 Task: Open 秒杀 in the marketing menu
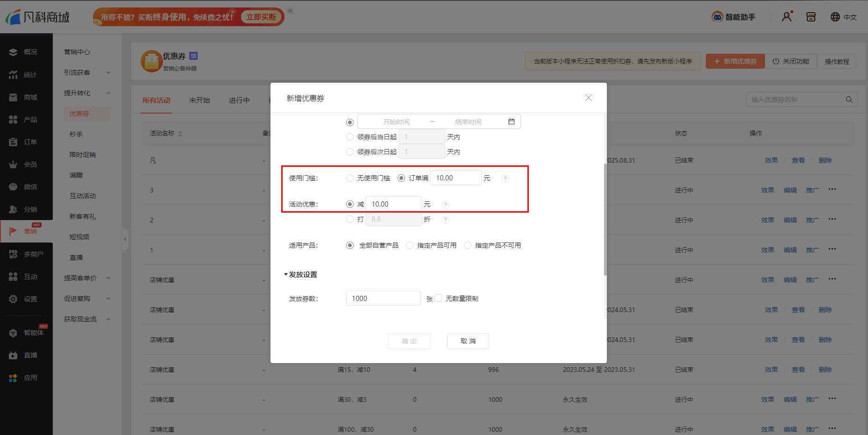coord(76,134)
